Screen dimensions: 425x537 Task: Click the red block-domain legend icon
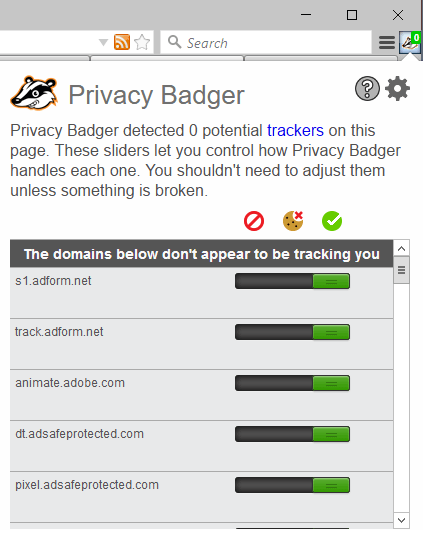click(254, 221)
